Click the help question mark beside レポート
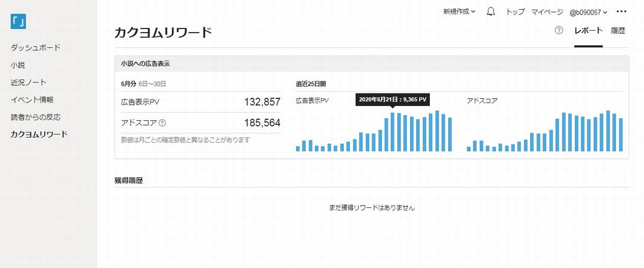The height and width of the screenshot is (268, 644). click(x=559, y=30)
